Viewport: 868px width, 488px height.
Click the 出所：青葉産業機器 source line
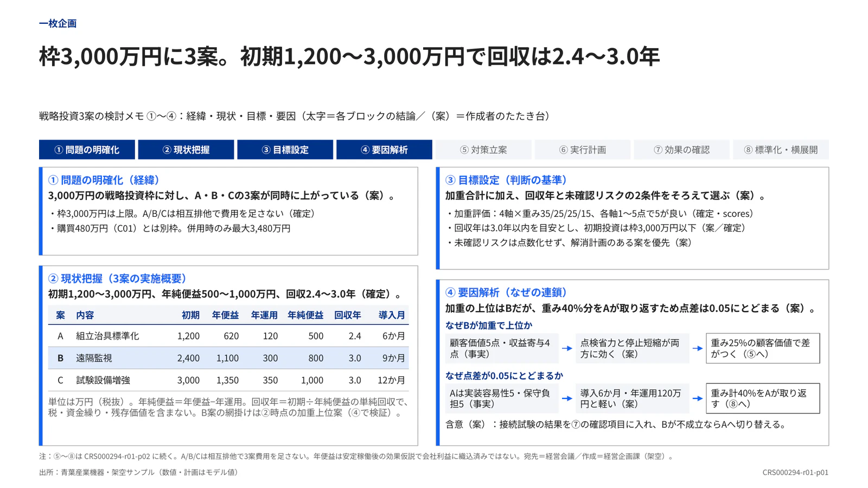[x=140, y=472]
